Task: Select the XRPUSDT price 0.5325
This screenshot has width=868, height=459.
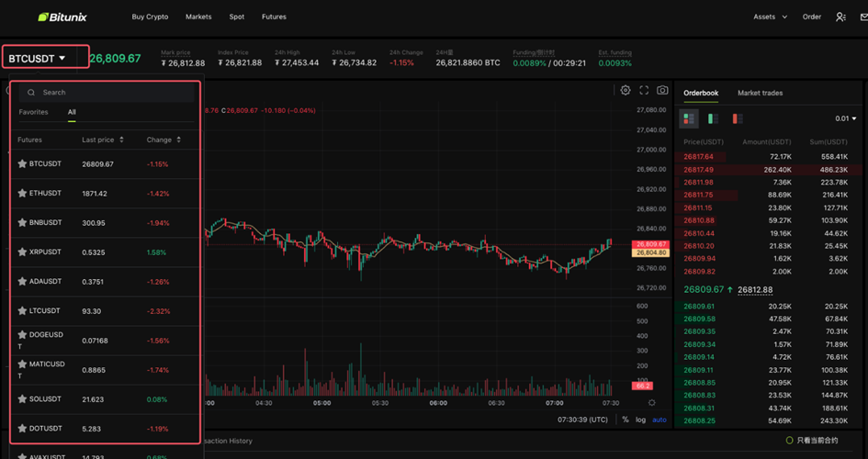Action: pos(94,252)
